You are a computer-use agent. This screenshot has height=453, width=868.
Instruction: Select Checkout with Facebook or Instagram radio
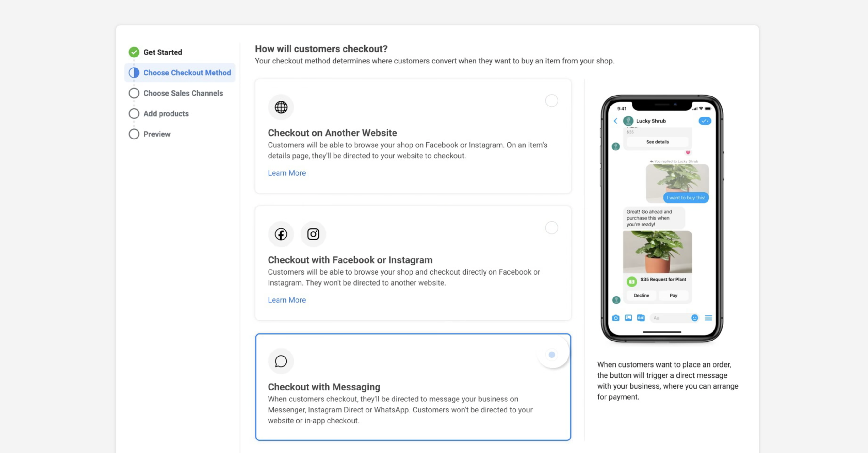pyautogui.click(x=551, y=228)
